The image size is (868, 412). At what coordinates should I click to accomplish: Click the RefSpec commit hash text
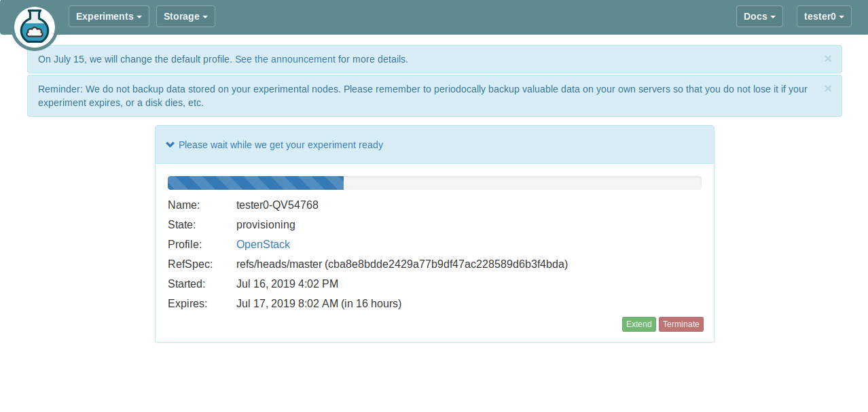tap(446, 264)
